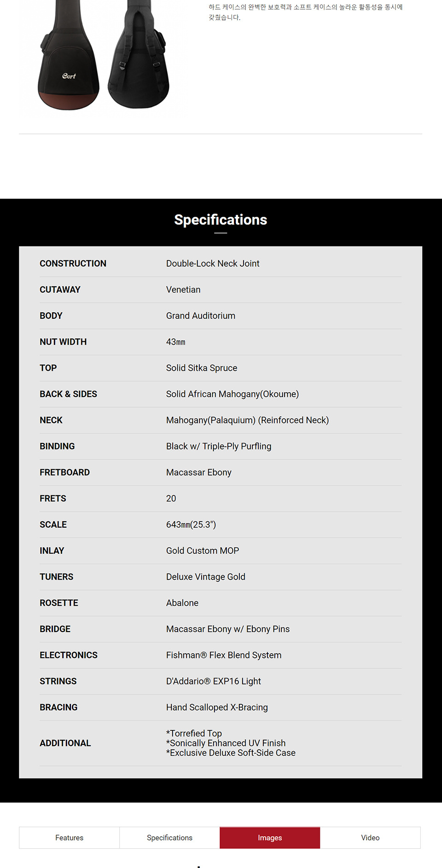Go to the Video tab
The image size is (442, 868).
(x=370, y=838)
